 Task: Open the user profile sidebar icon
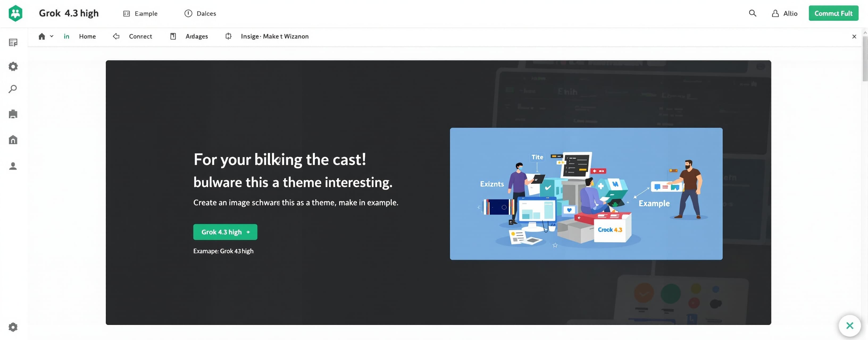tap(13, 166)
